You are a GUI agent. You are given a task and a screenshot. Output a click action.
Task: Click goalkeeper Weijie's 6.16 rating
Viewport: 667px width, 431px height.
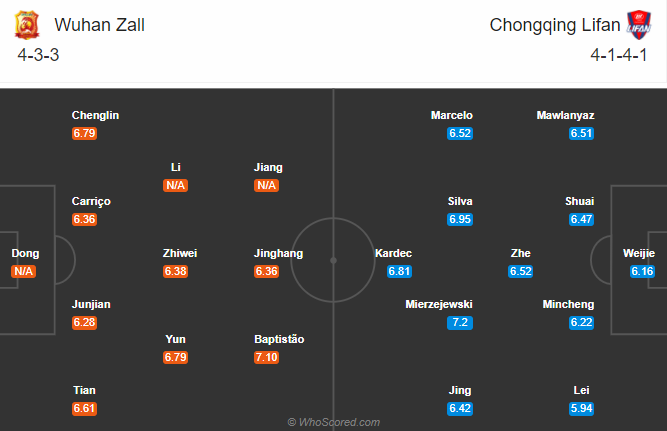click(x=642, y=271)
